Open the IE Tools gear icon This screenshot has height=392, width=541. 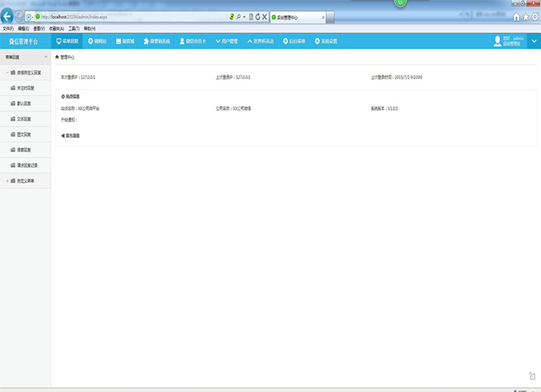click(534, 16)
